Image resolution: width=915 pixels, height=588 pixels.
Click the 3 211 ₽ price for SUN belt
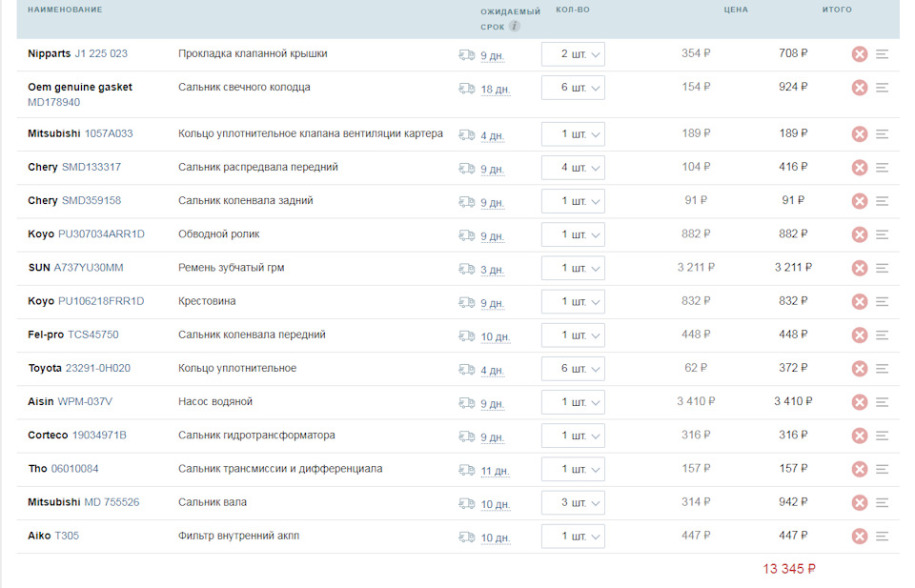(x=696, y=268)
